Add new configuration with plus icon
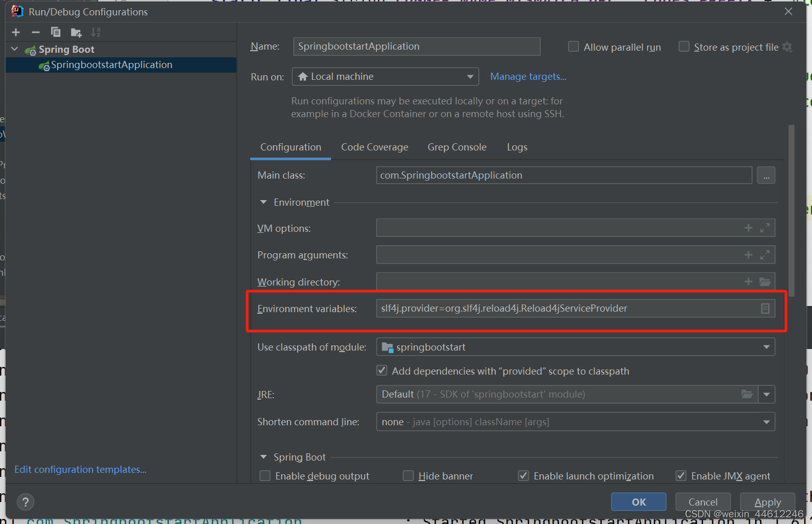Viewport: 812px width, 524px height. click(16, 32)
